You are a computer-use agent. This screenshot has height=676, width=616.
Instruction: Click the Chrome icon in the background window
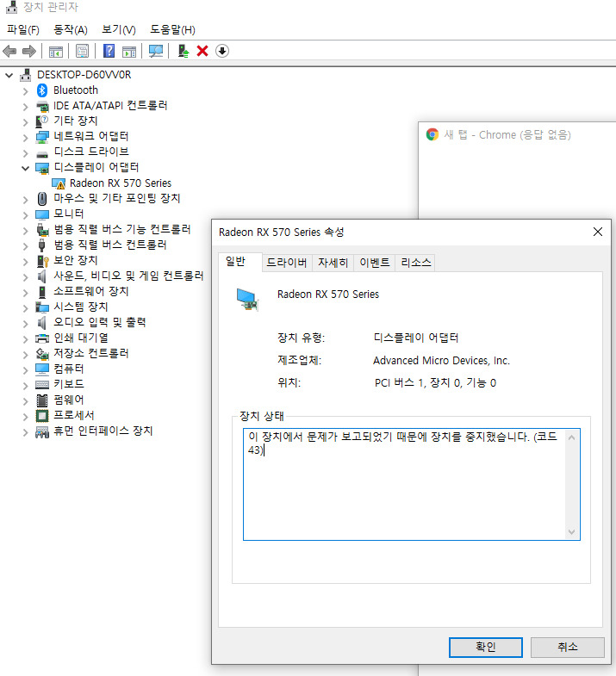(x=432, y=134)
